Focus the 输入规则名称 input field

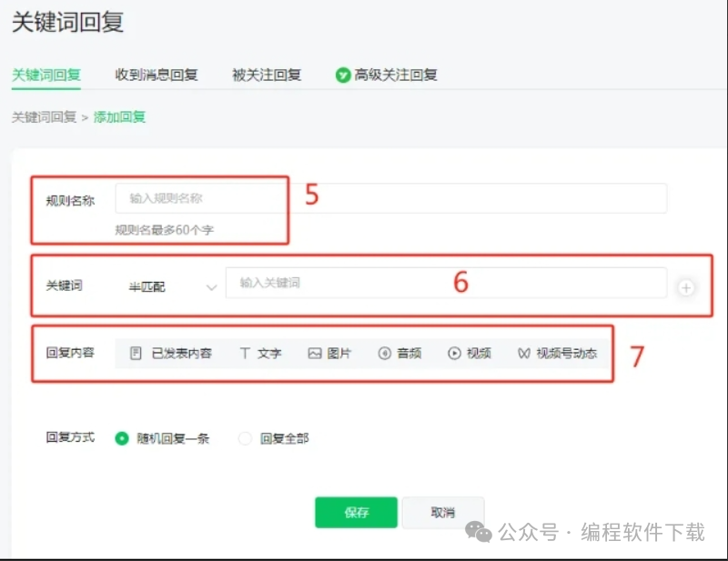[x=391, y=198]
